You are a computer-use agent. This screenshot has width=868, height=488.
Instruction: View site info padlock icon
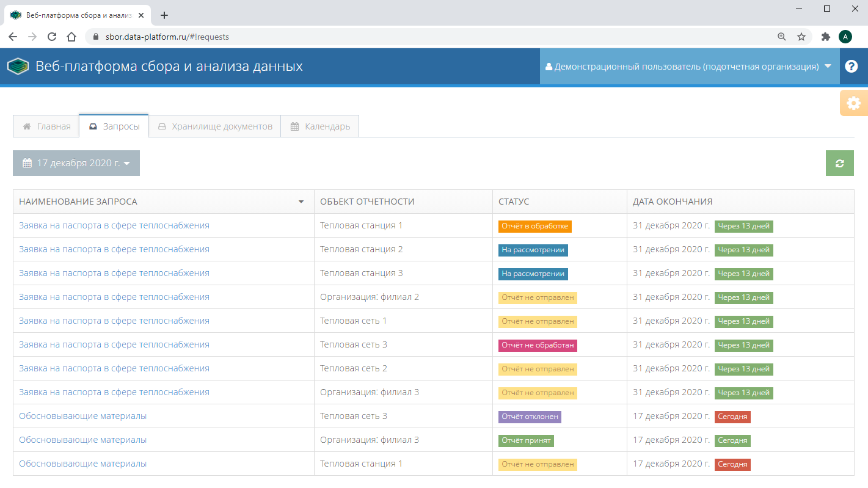tap(95, 37)
